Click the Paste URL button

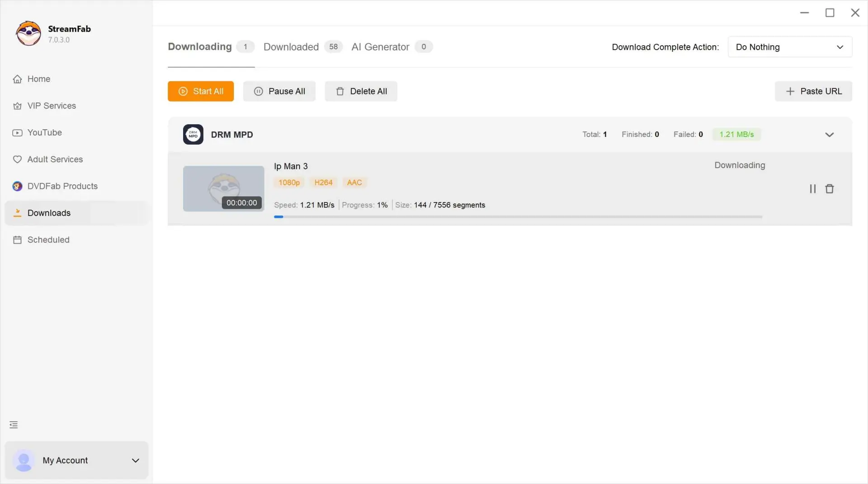pyautogui.click(x=813, y=91)
